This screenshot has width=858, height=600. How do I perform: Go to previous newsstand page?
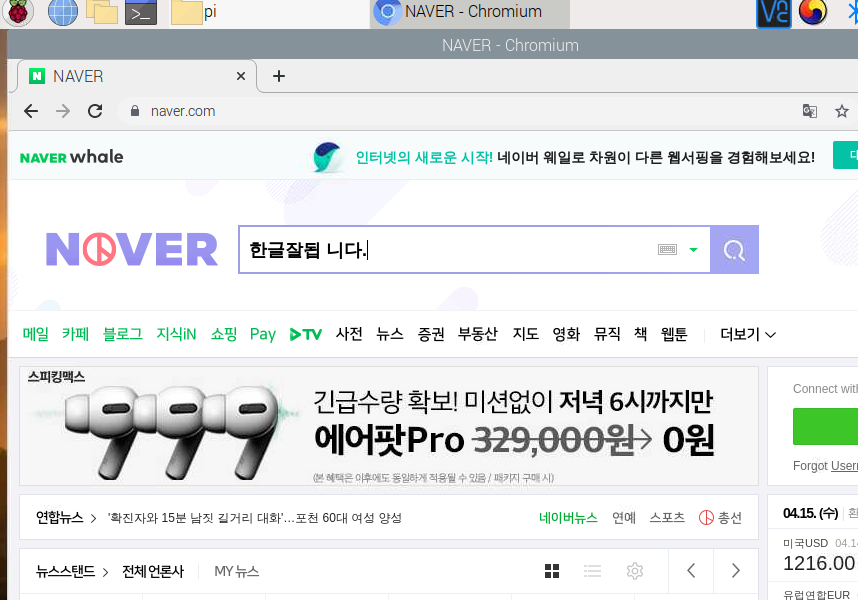(x=691, y=571)
